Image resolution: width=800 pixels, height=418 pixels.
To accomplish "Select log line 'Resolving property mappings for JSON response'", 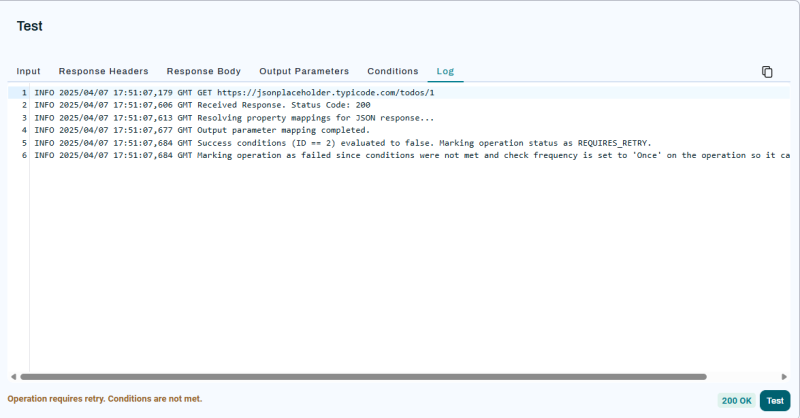I will [234, 118].
